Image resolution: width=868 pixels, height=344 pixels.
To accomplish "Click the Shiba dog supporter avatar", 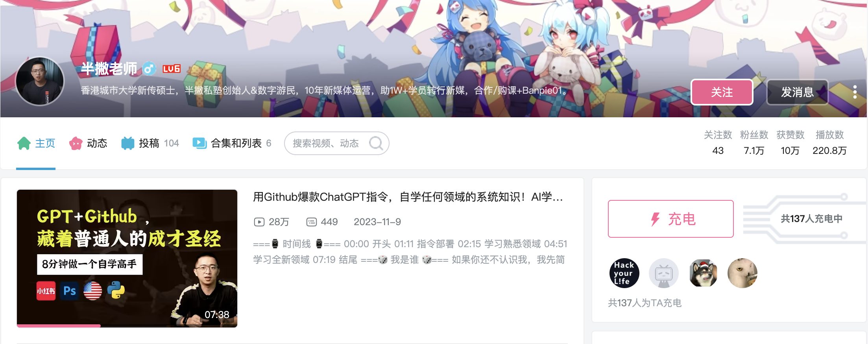I will click(703, 273).
